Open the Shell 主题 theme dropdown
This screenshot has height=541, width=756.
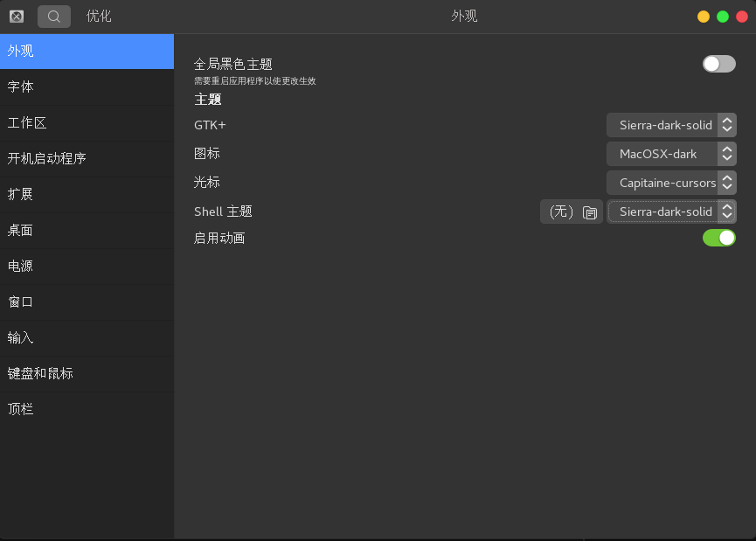[x=671, y=212]
